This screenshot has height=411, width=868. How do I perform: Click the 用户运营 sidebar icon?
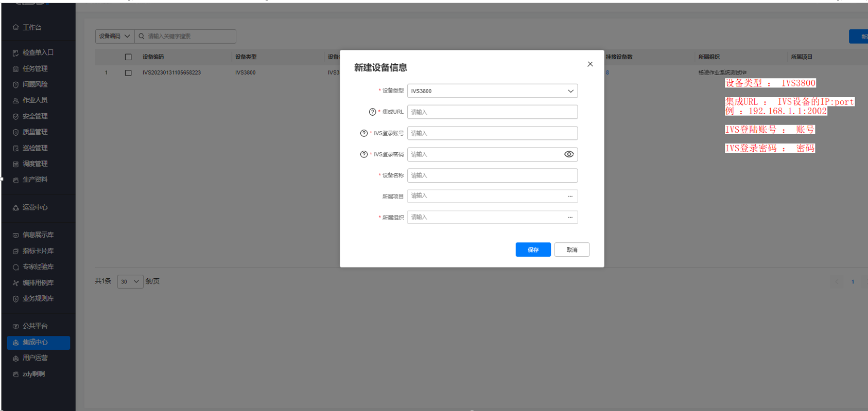click(x=15, y=358)
